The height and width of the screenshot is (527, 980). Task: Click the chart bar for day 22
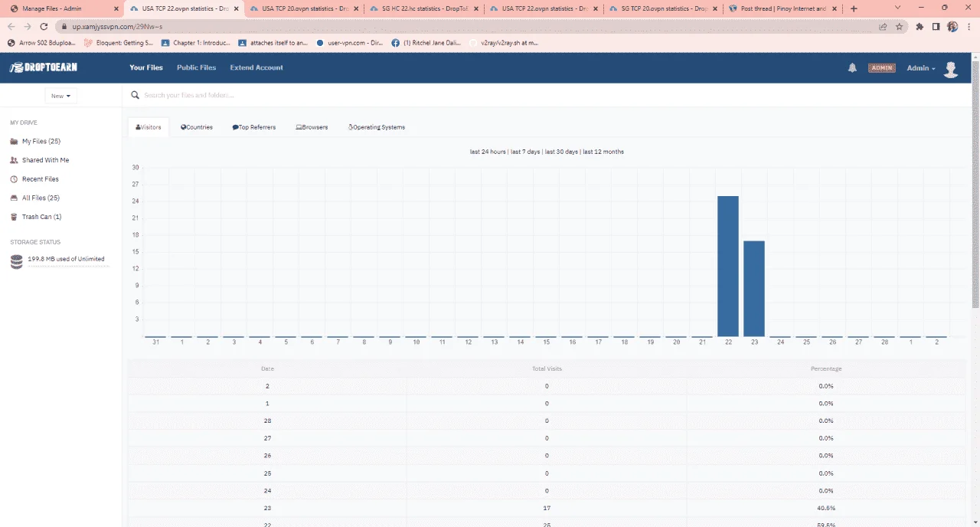coord(728,266)
